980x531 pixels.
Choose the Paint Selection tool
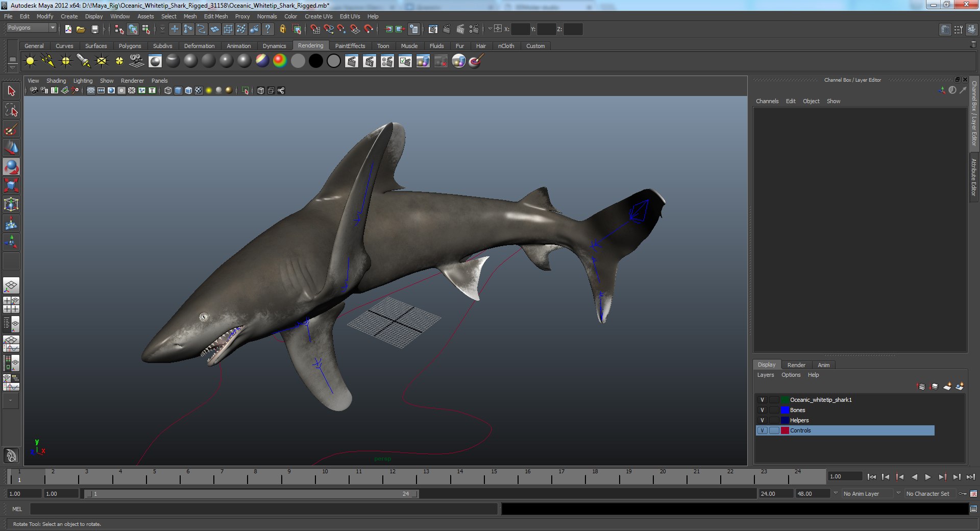pos(11,129)
